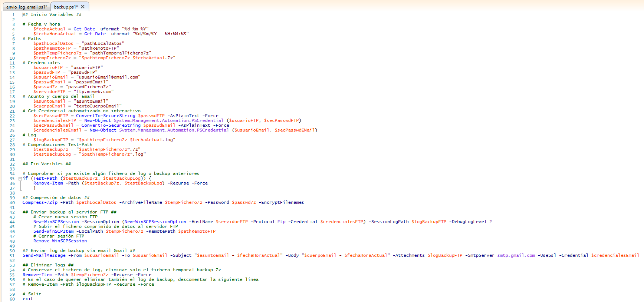644x302 pixels.
Task: Click $credencialesFTP declaration on line 23
Action: coord(55,121)
